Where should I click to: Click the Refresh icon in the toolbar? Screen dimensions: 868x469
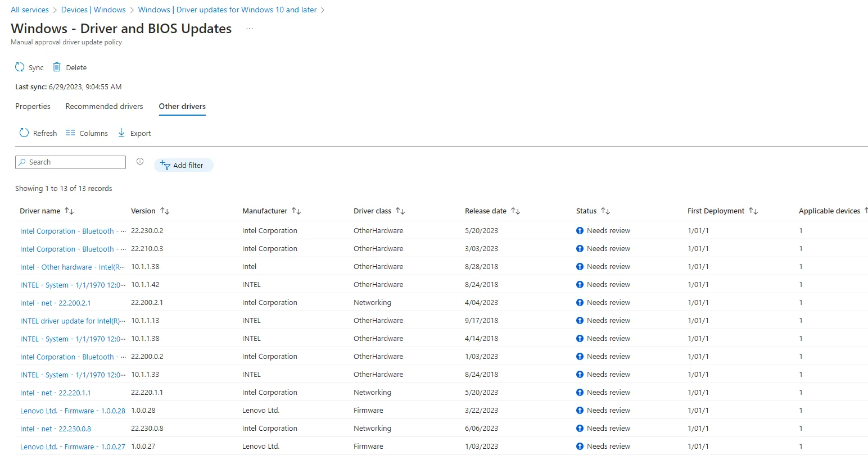coord(24,133)
